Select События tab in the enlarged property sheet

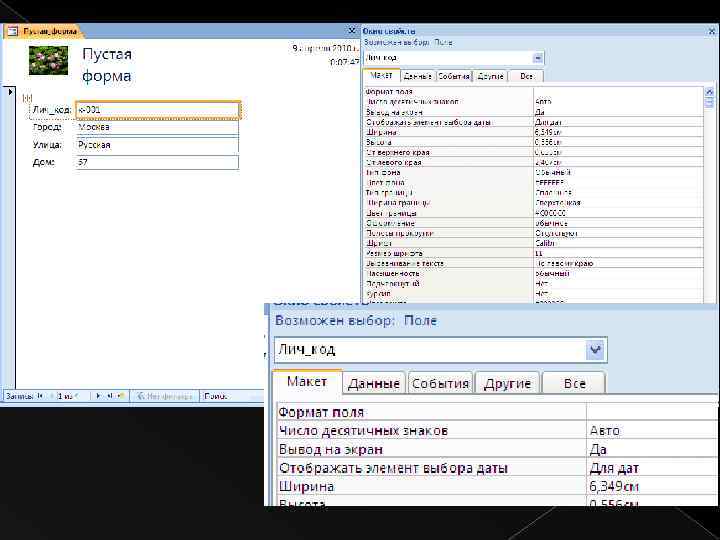[440, 383]
